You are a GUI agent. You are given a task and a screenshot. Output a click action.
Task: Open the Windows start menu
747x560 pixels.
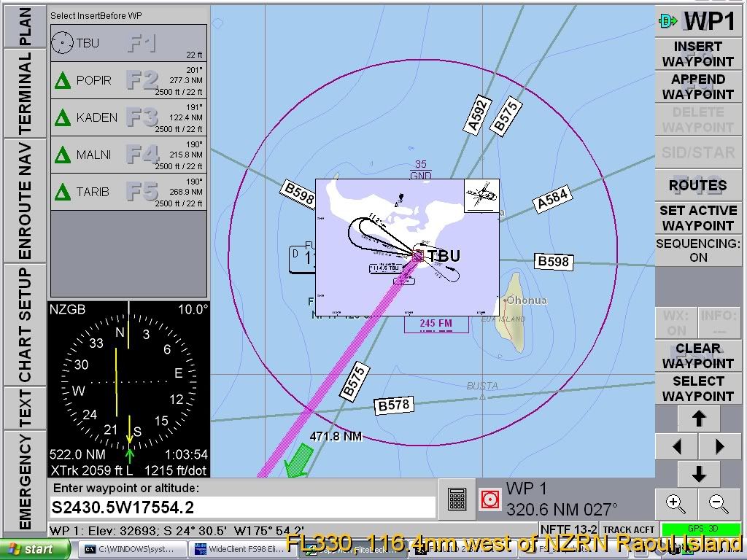coord(36,549)
